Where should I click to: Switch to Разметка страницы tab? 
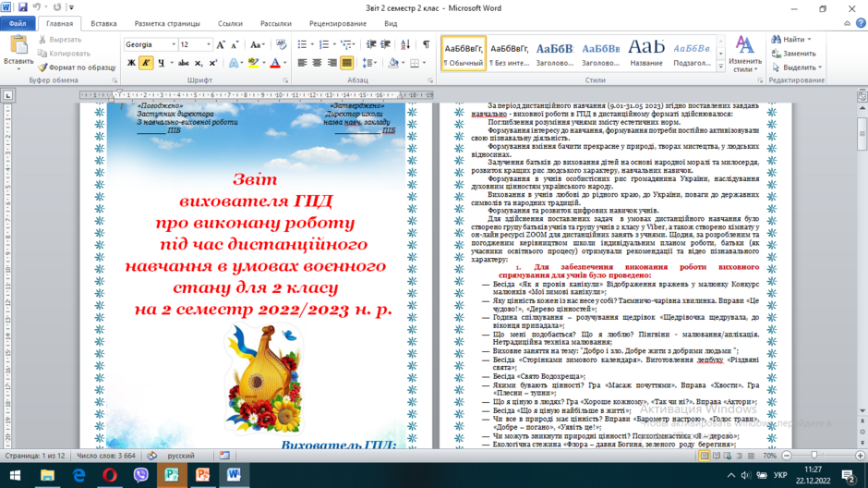pyautogui.click(x=167, y=23)
